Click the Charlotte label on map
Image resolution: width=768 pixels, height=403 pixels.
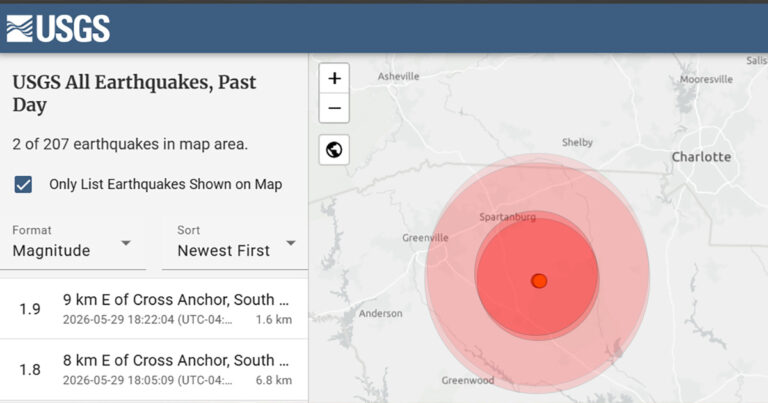701,157
